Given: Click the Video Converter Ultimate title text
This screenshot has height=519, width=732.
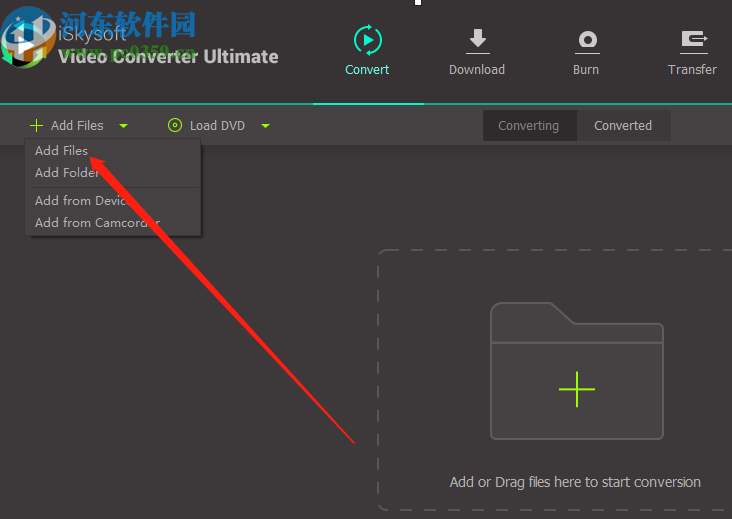Looking at the screenshot, I should tap(168, 57).
